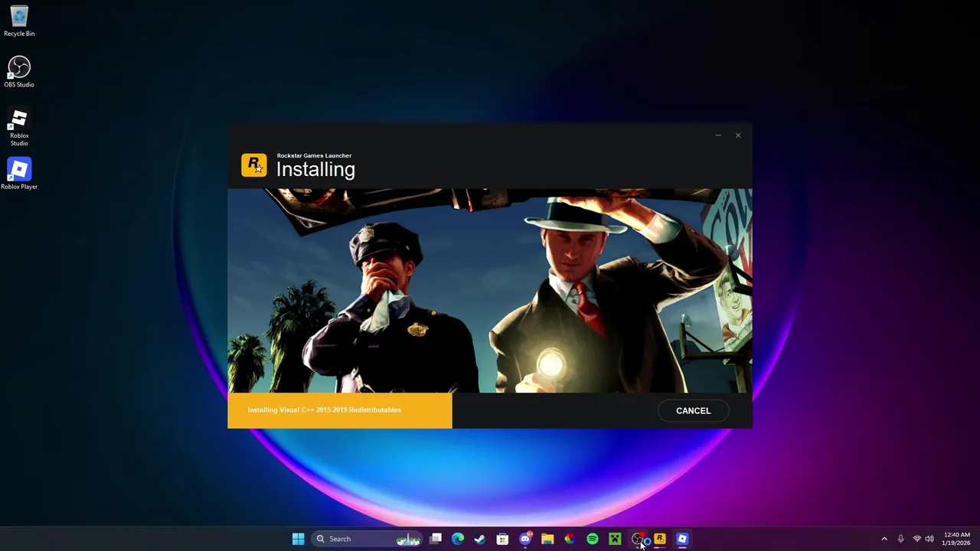980x551 pixels.
Task: Select the Roblox Studio desktop shortcut
Action: pos(19,127)
